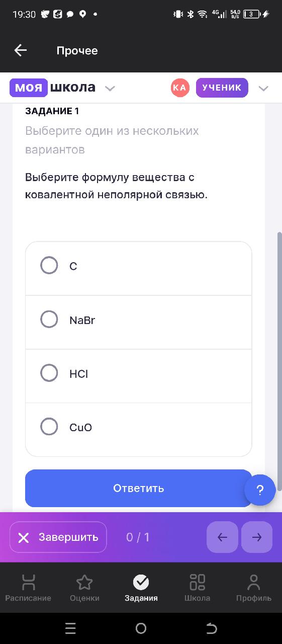Image resolution: width=282 pixels, height=644 pixels.
Task: Tap the KA user avatar
Action: point(179,88)
